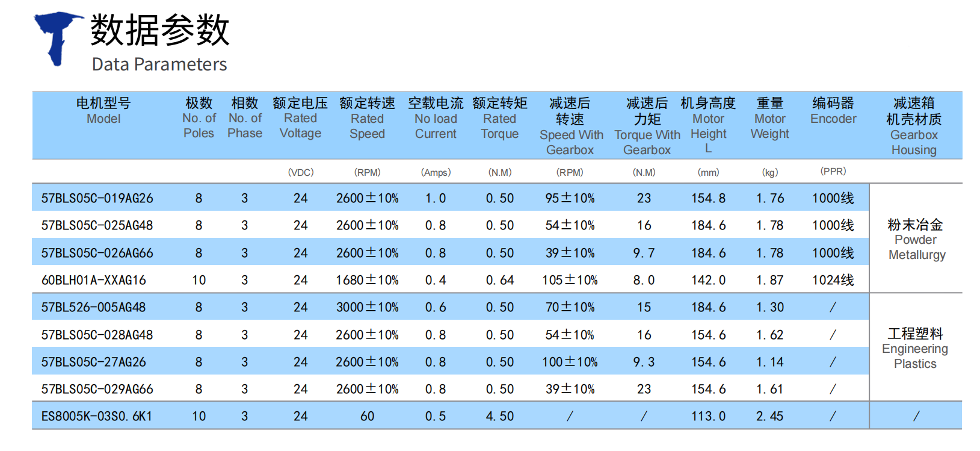The height and width of the screenshot is (451, 980).
Task: Click model cell ES8005K-03S0.6K1
Action: point(96,416)
